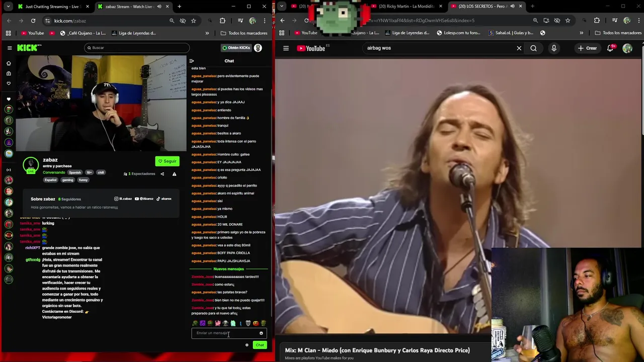
Task: Click Conversando category link
Action: [x=54, y=172]
